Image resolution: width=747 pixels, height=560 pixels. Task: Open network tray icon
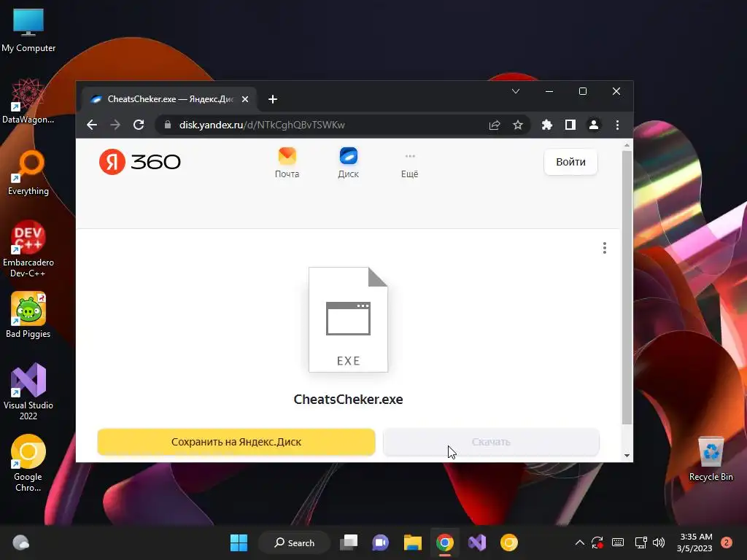pyautogui.click(x=640, y=542)
